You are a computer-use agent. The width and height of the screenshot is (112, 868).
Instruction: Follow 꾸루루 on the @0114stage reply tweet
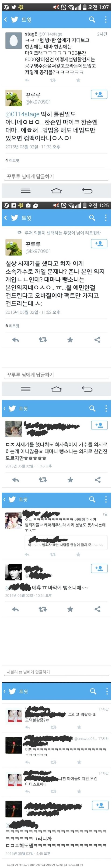pos(99,94)
